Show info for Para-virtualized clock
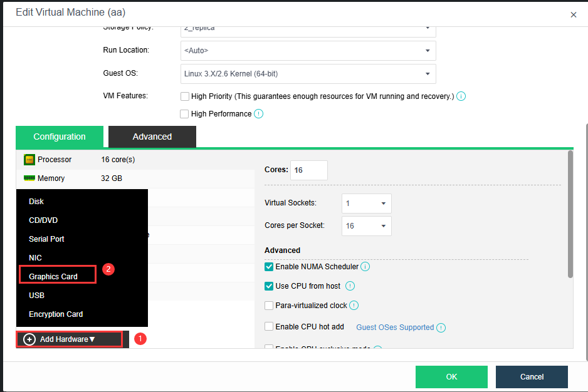Image resolution: width=588 pixels, height=392 pixels. 354,306
